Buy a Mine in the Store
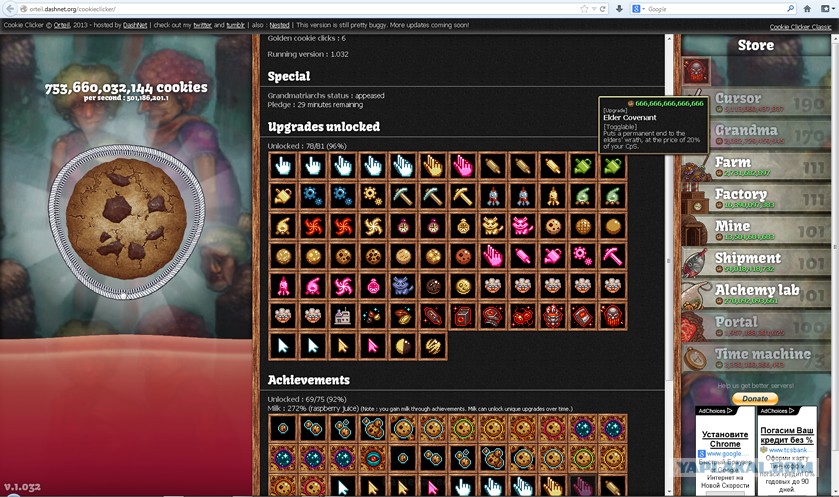The image size is (839, 497). pyautogui.click(x=757, y=231)
